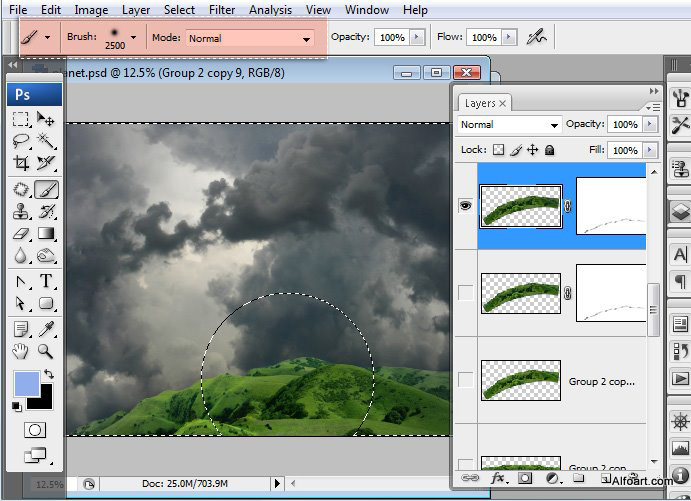Select the Eraser tool

[20, 234]
